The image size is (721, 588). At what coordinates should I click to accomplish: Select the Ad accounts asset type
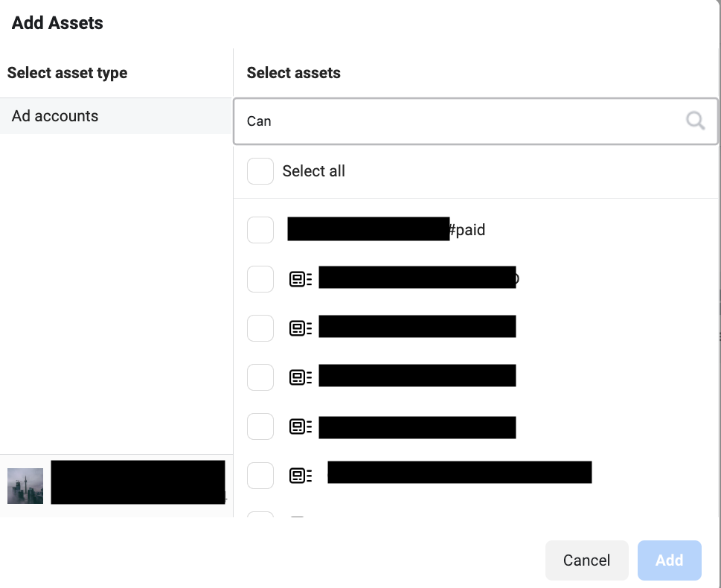[x=115, y=116]
